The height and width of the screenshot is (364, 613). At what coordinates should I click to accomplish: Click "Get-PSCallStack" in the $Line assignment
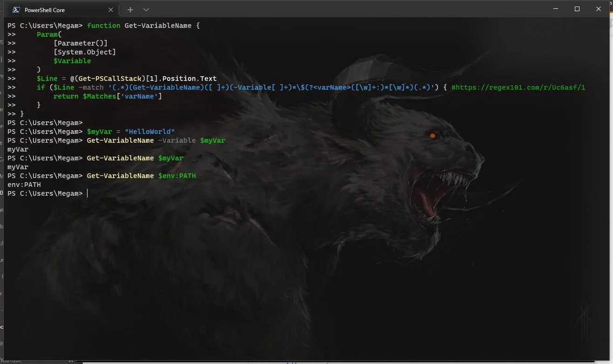point(110,79)
